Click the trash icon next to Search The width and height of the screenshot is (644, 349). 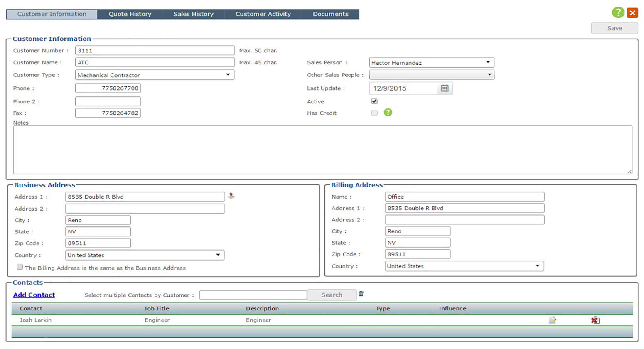[x=361, y=294]
